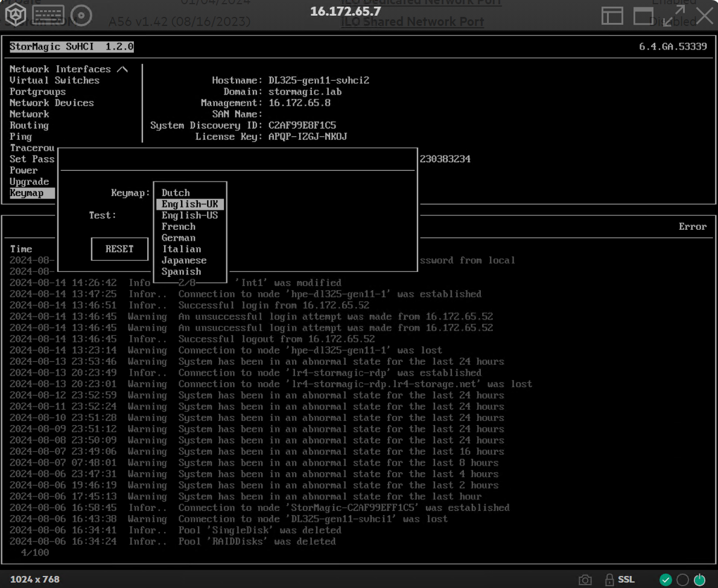Click the UID circle indicator icon
The height and width of the screenshot is (588, 718).
coord(682,580)
